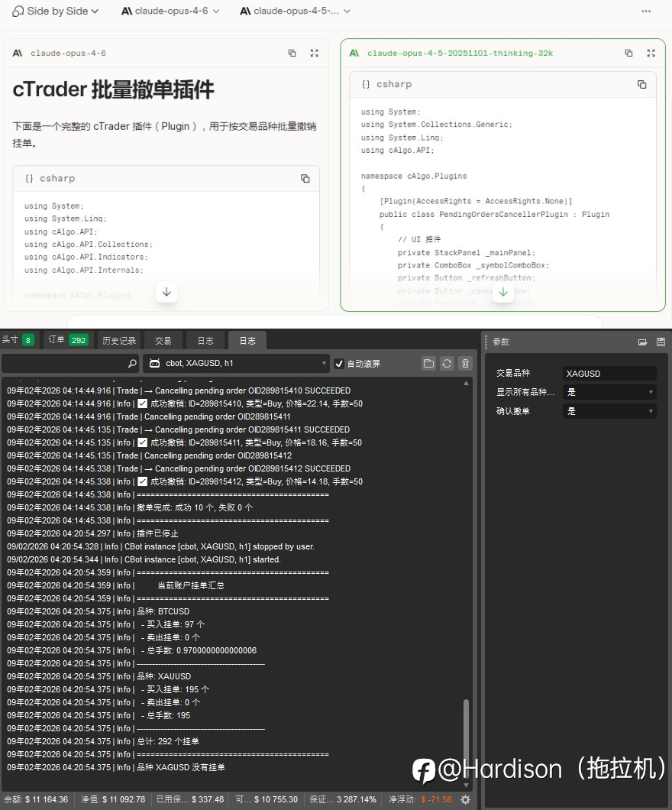Click the 已用保 $ 337.48 status entry
The height and width of the screenshot is (810, 672).
tap(190, 799)
